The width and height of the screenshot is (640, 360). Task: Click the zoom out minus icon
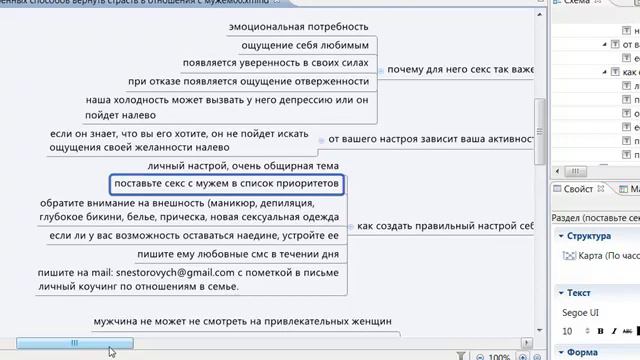pyautogui.click(x=480, y=357)
